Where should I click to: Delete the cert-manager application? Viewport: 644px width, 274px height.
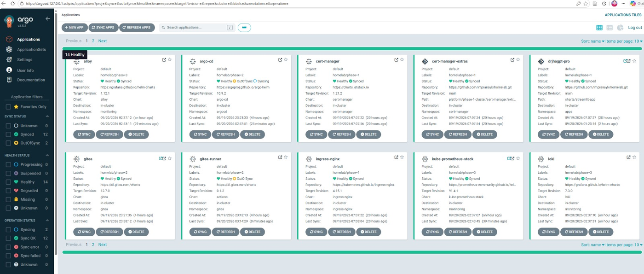368,134
